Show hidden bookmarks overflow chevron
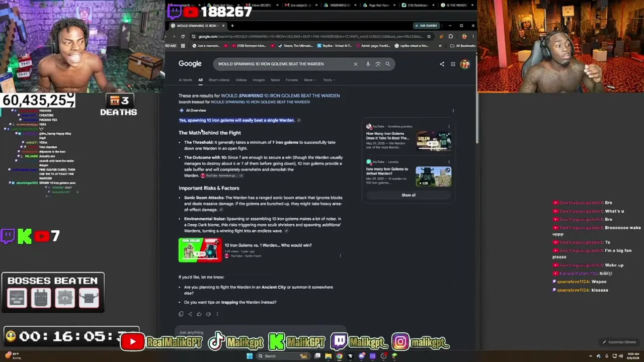This screenshot has height=362, width=644. pos(440,46)
